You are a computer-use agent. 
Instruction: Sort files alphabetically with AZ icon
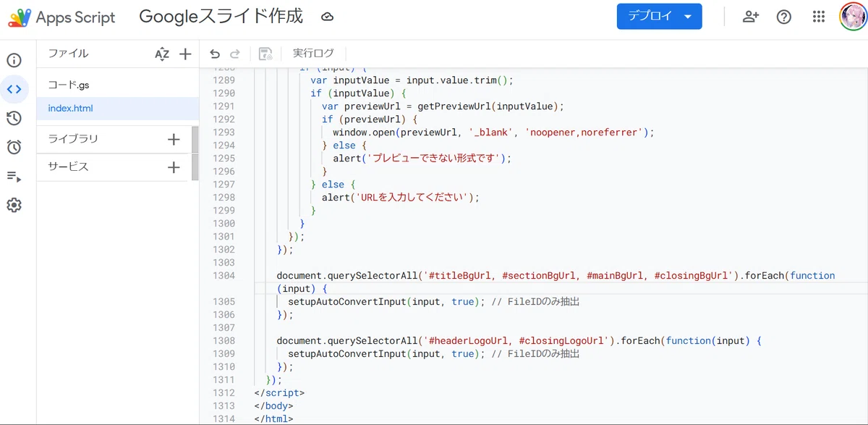pos(162,54)
